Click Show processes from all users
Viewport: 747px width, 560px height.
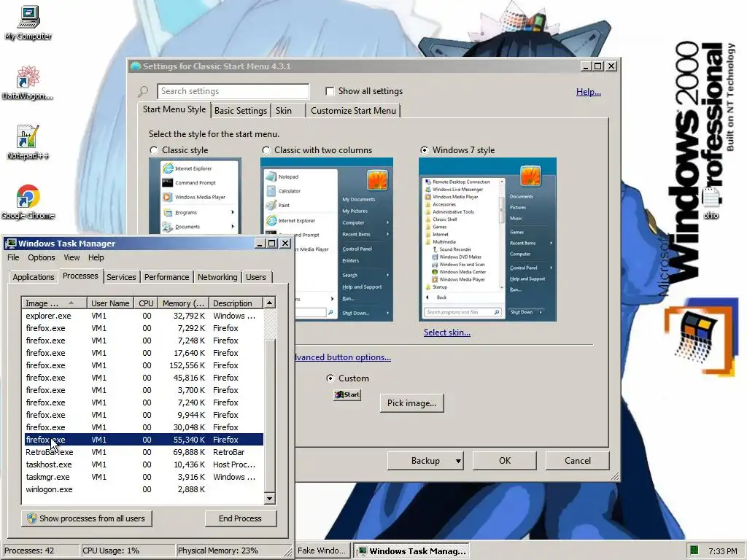click(x=87, y=518)
